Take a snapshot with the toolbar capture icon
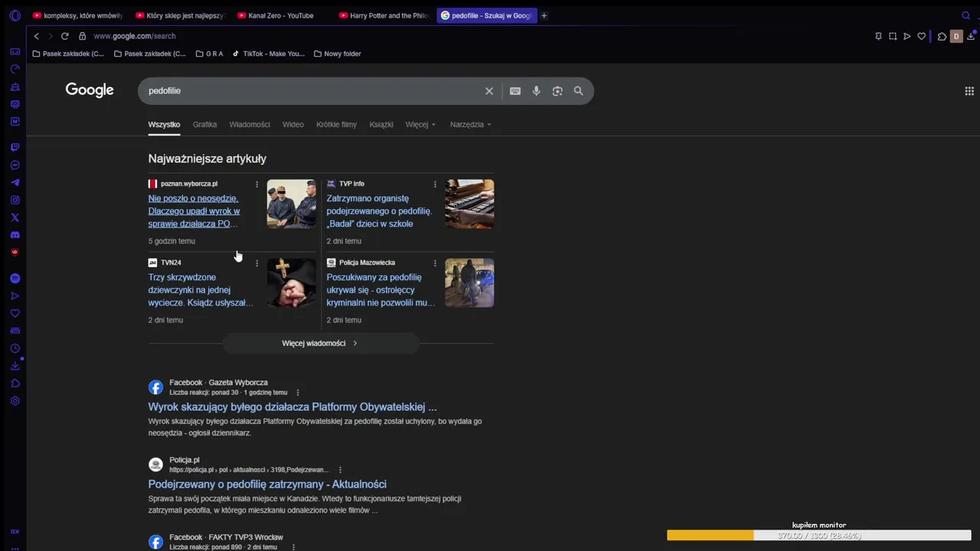Screen dimensions: 980x551 pos(893,36)
